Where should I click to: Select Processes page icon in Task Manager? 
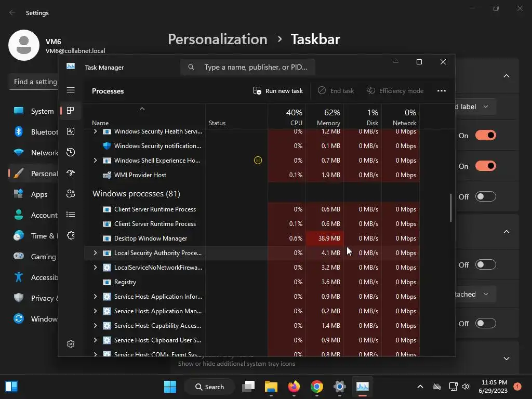click(x=71, y=111)
